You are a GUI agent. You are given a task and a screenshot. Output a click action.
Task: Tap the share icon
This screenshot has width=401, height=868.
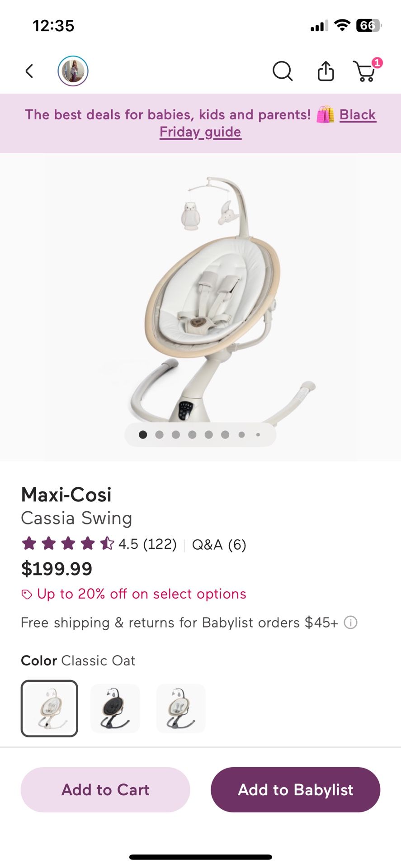(x=325, y=71)
